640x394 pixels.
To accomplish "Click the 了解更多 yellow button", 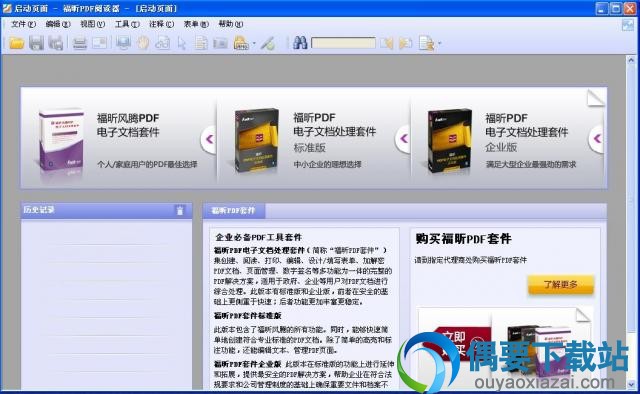I will pyautogui.click(x=560, y=285).
